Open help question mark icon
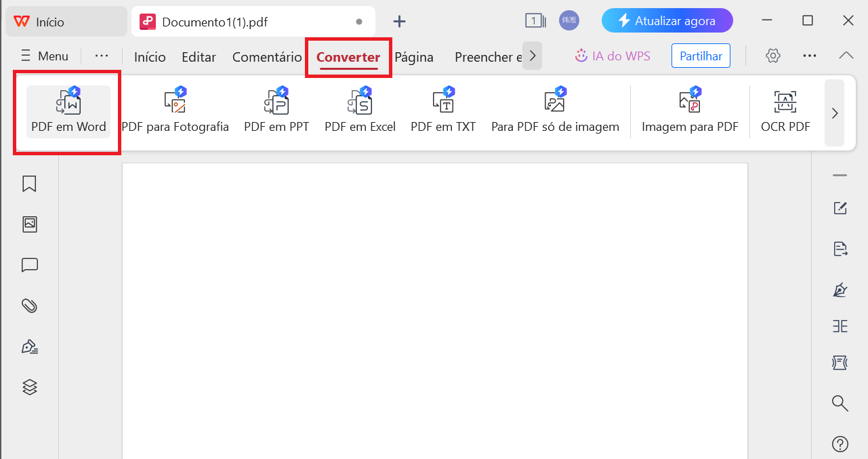This screenshot has height=459, width=868. coord(840,444)
